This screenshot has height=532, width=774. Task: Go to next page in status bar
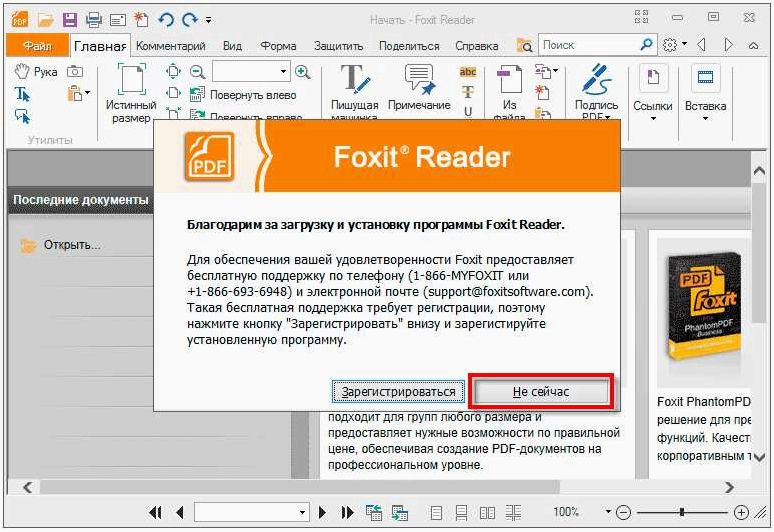322,513
